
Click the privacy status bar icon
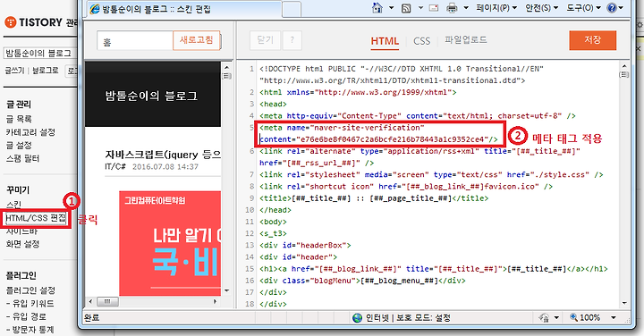point(544,318)
